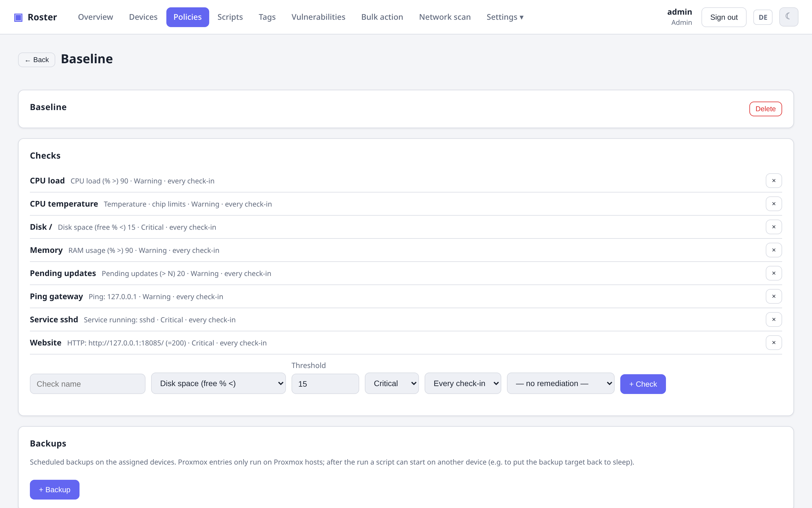Screen dimensions: 812x508
Task: Click the Roster logo icon
Action: pyautogui.click(x=18, y=17)
